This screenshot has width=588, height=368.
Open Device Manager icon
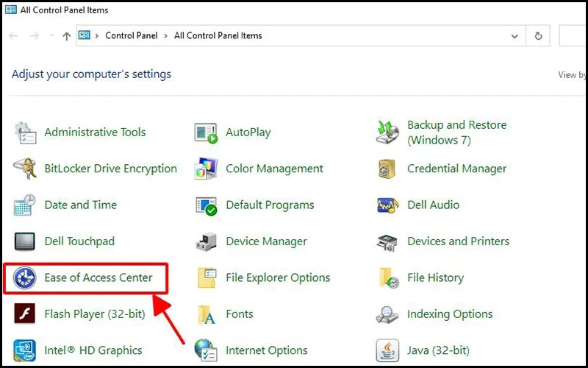[x=207, y=241]
